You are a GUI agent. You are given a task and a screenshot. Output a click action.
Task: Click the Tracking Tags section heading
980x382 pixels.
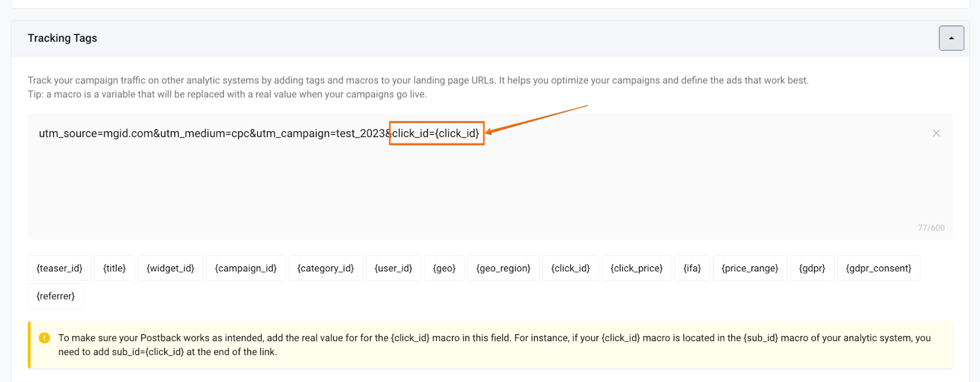click(62, 38)
